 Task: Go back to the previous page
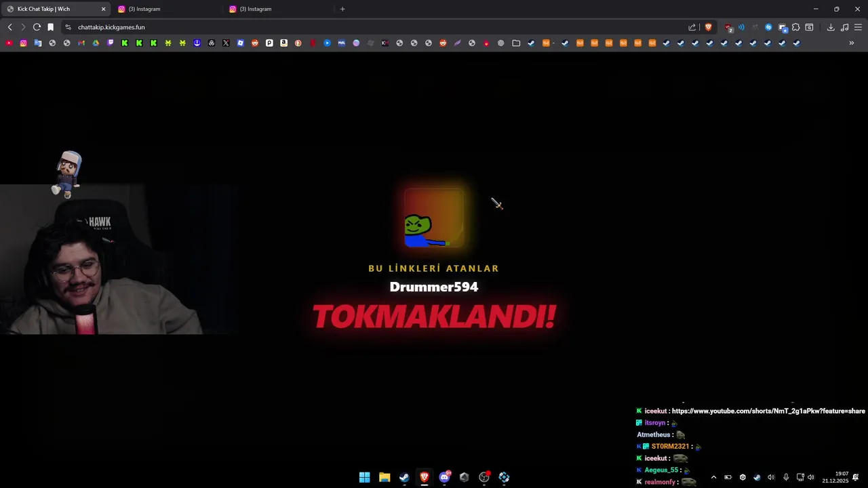pos(9,27)
